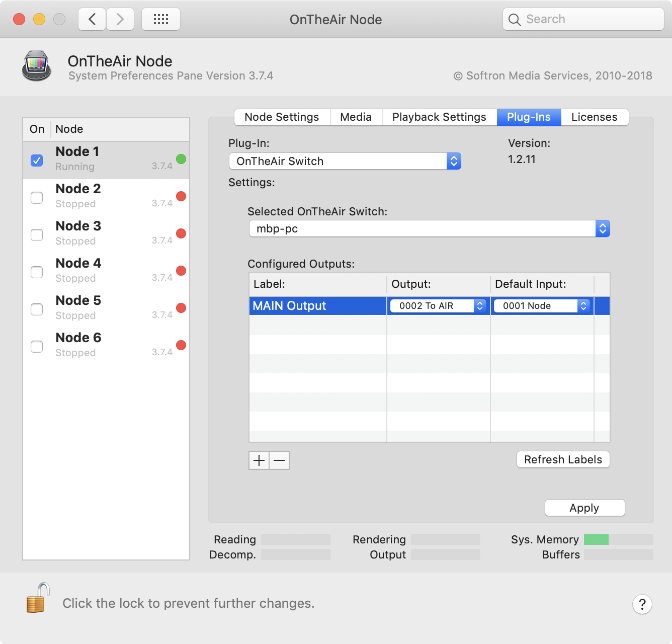The width and height of the screenshot is (672, 644).
Task: Click the Decomp. progress bar
Action: click(x=296, y=554)
